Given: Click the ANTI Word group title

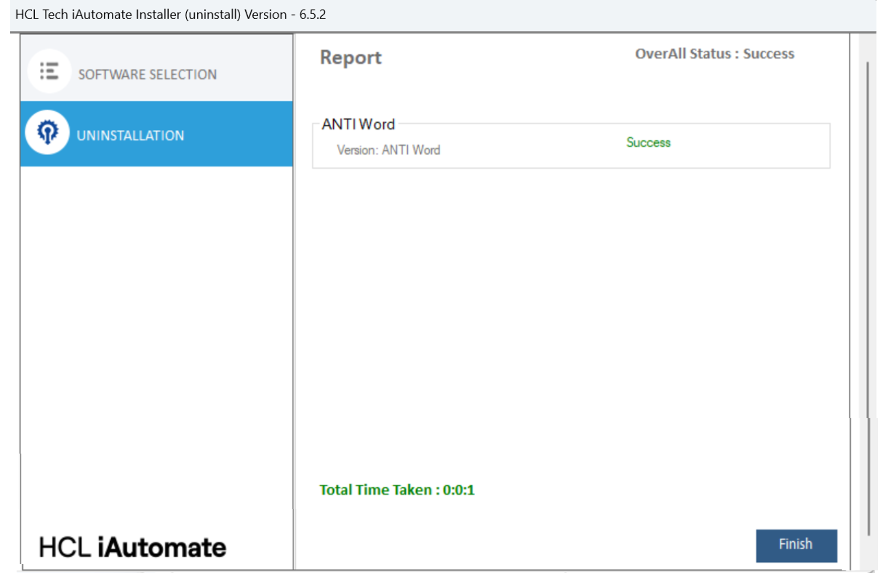Looking at the screenshot, I should coord(358,124).
